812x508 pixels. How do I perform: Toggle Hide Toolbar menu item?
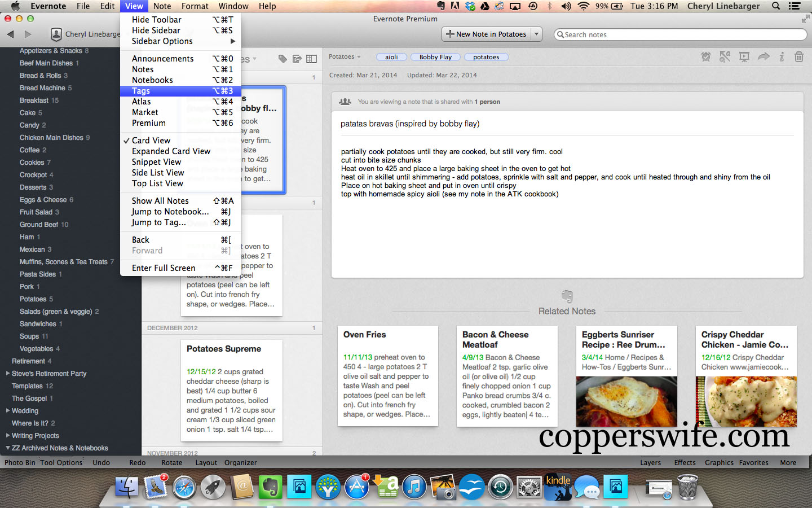point(180,20)
